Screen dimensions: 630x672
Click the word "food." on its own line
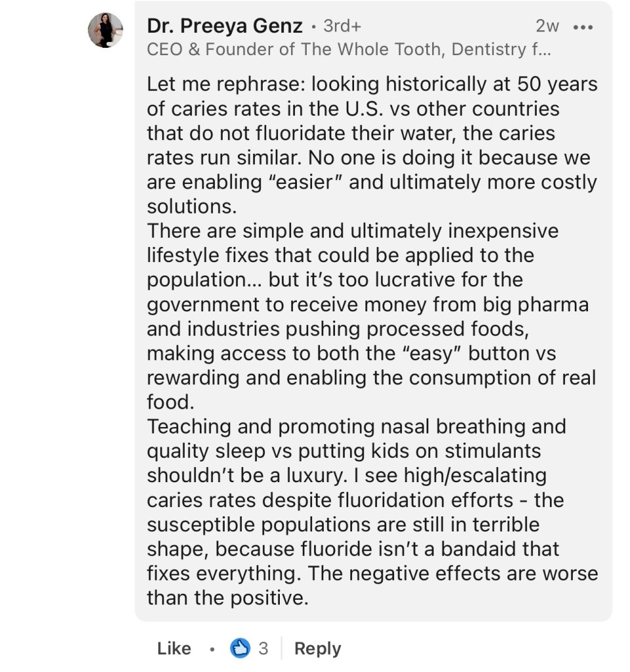171,402
